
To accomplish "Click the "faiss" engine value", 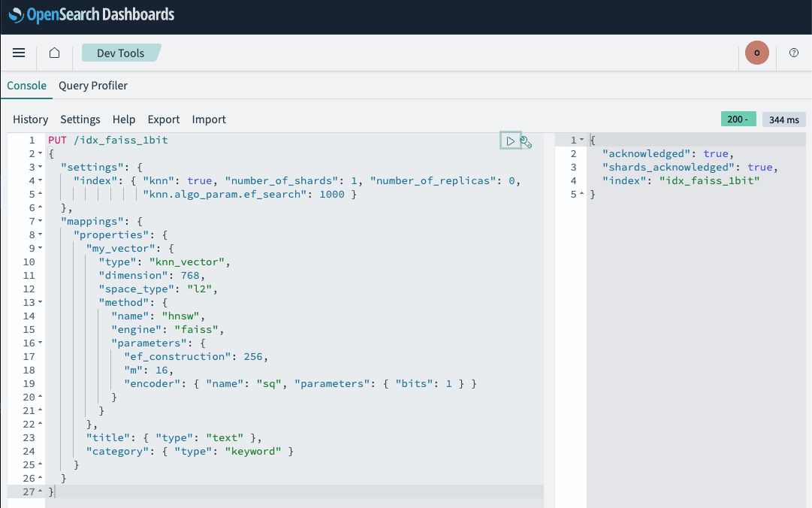I will (x=196, y=329).
